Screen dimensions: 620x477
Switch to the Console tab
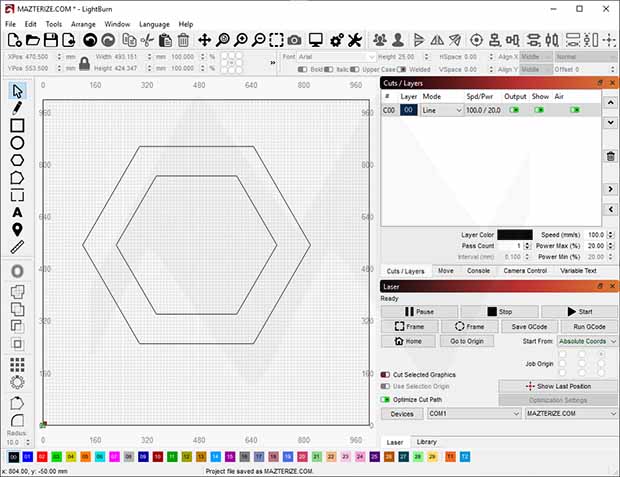(478, 271)
